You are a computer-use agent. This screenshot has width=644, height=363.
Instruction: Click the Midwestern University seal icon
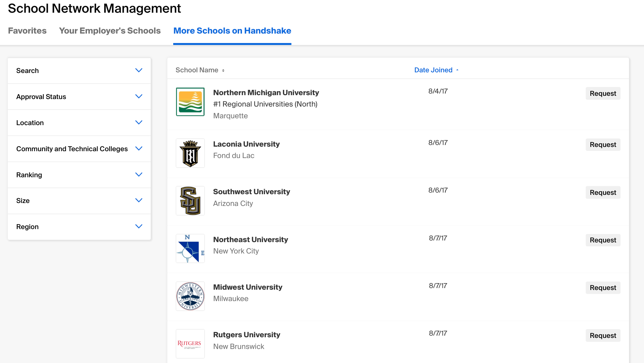pos(190,296)
